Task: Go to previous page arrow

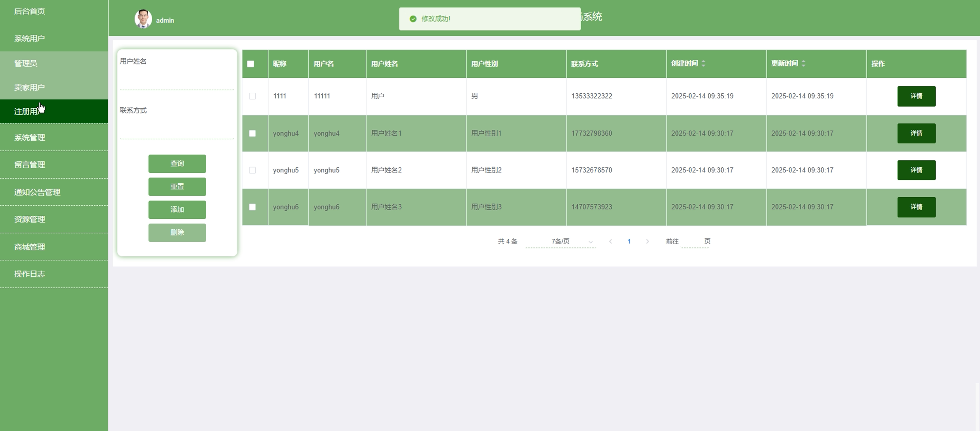Action: click(610, 241)
